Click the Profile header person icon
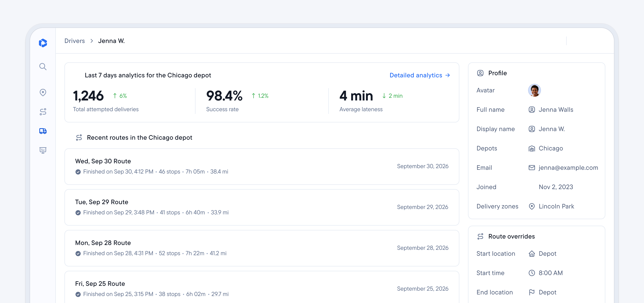644x303 pixels. pos(480,73)
